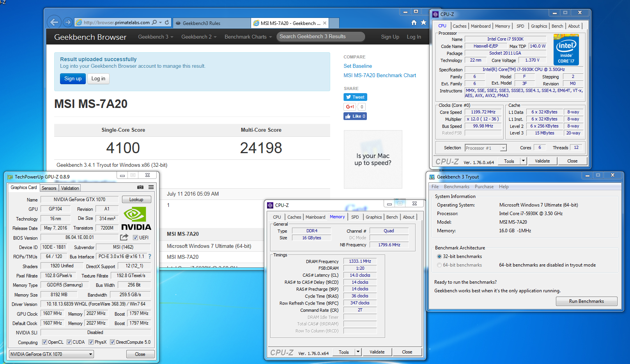
Task: Open the browser home icon
Action: pos(414,23)
